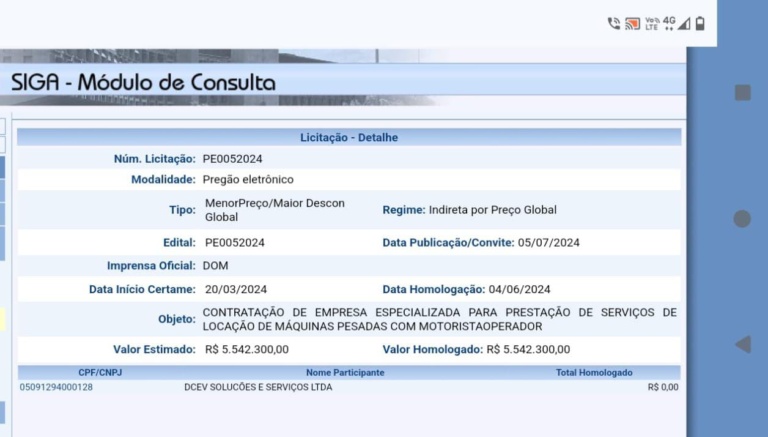The height and width of the screenshot is (437, 768).
Task: Tap the Android back navigation triangle
Action: pos(743,344)
